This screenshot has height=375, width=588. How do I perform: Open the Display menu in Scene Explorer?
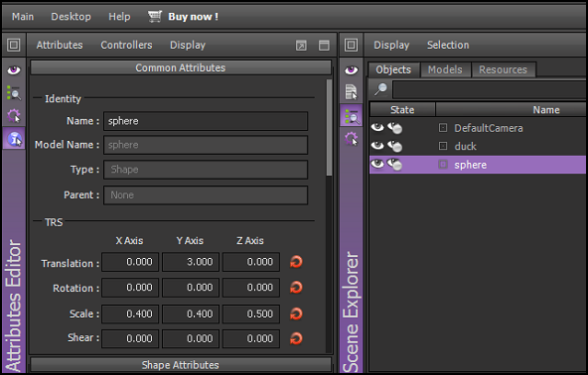coord(391,45)
